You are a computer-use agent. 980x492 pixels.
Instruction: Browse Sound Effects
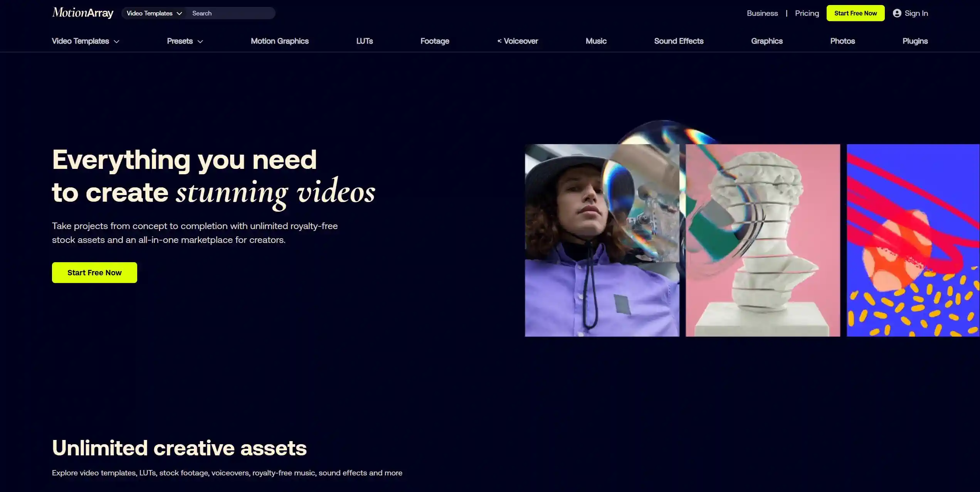point(678,41)
